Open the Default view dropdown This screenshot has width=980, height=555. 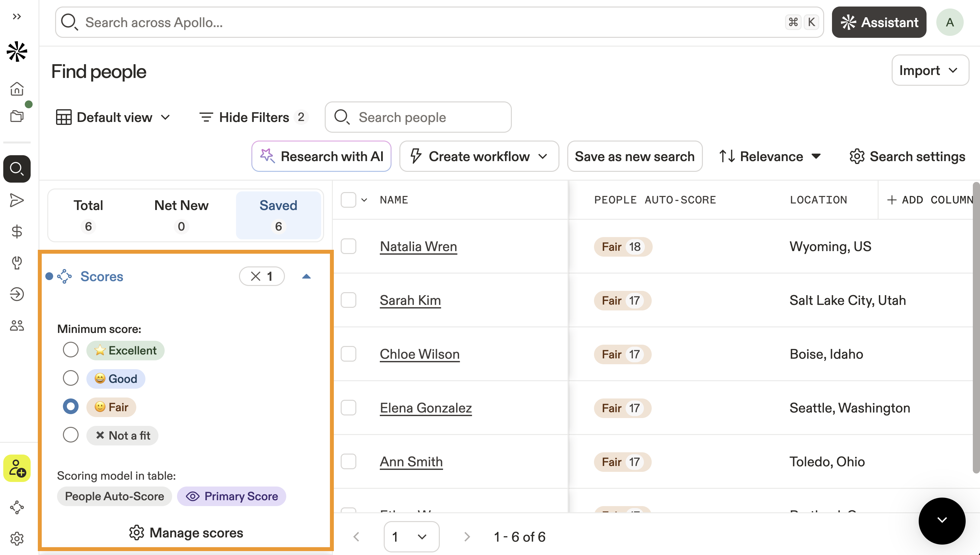(113, 117)
